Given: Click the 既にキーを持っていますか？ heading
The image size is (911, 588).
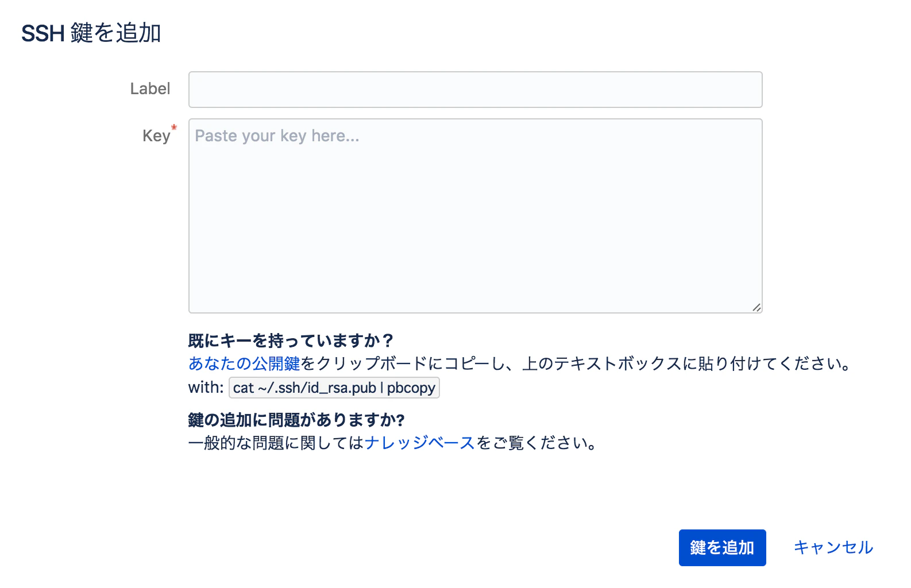Looking at the screenshot, I should 291,341.
